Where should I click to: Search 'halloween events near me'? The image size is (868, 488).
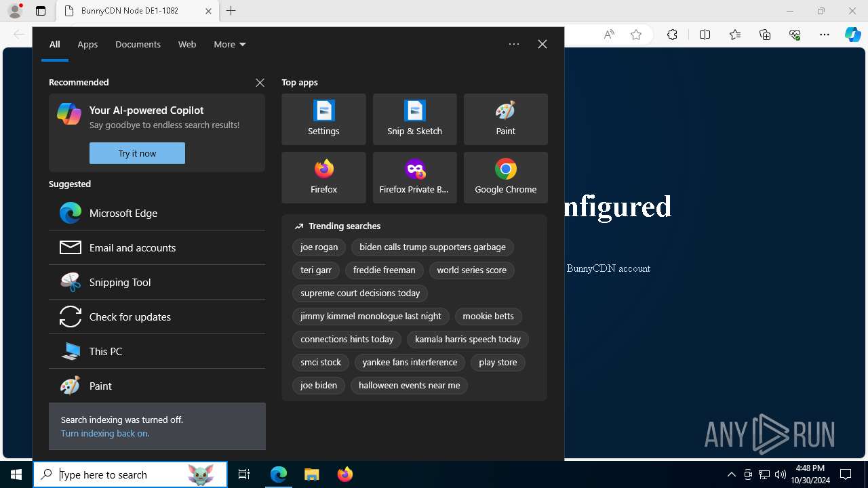pyautogui.click(x=409, y=386)
